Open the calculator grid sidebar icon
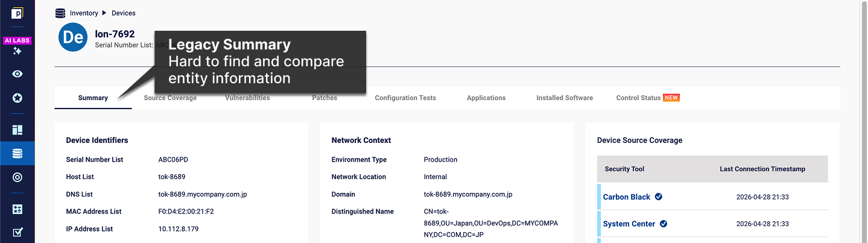This screenshot has height=243, width=868. tap(17, 209)
